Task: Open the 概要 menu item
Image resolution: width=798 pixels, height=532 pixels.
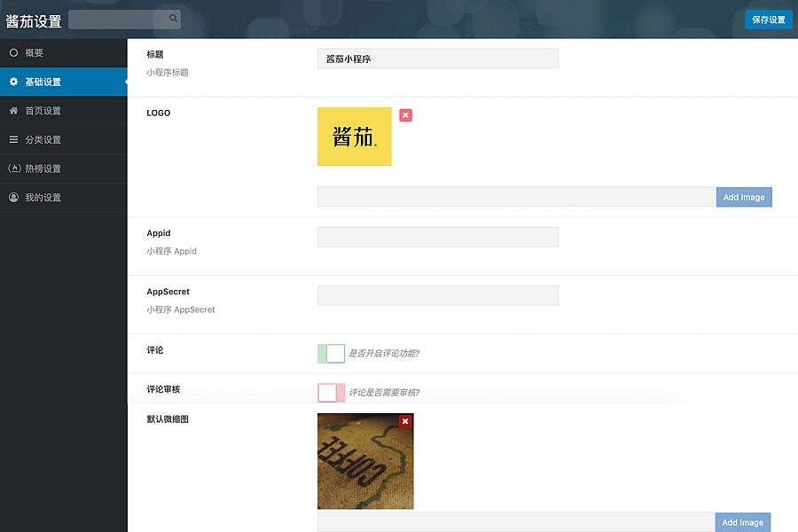Action: pos(64,53)
